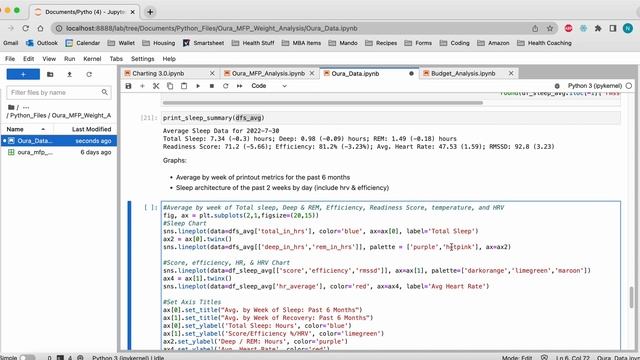Select the oura_mfp_ spreadsheet file
640x360 pixels.
coord(59,152)
